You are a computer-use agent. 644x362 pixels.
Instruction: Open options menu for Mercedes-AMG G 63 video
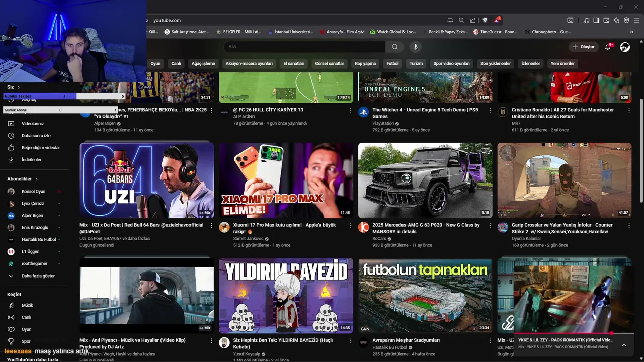pos(490,226)
